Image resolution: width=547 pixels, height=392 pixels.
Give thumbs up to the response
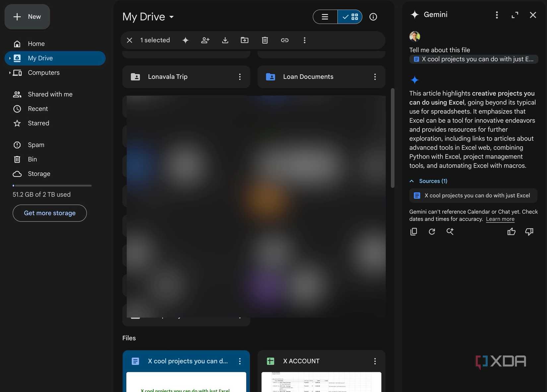(512, 231)
